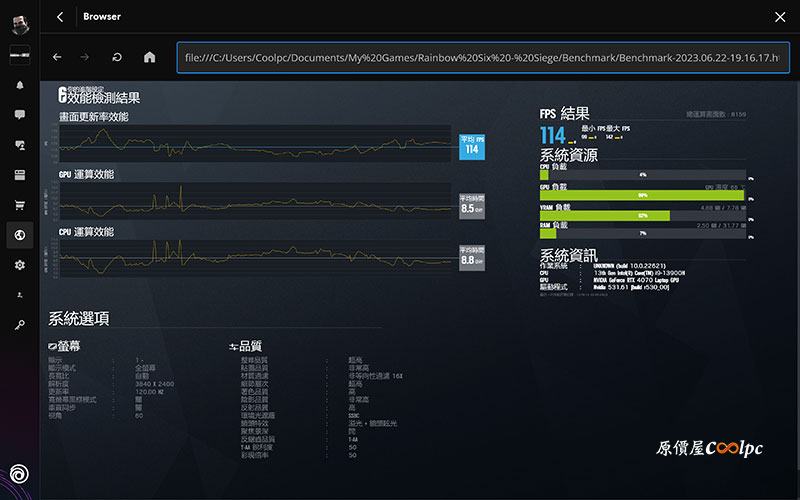Screen dimensions: 800x500
Task: Open the chat bubble icon in sidebar
Action: [x=19, y=115]
